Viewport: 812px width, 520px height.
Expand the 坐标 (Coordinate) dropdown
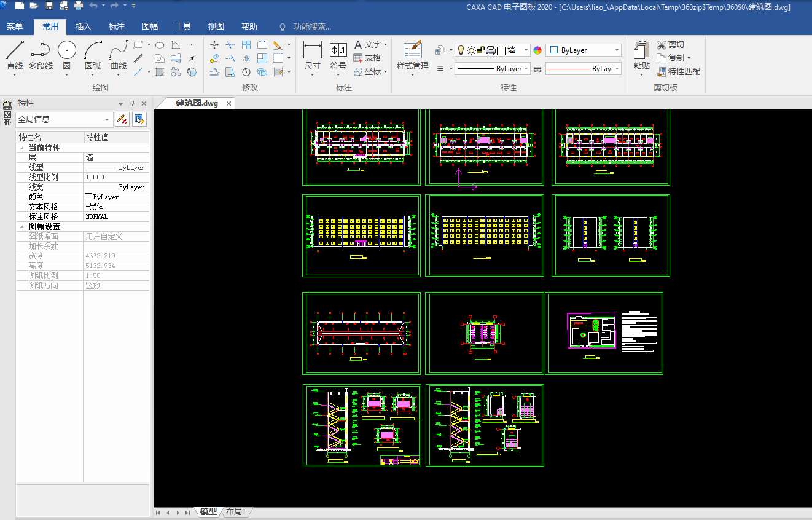tap(385, 71)
